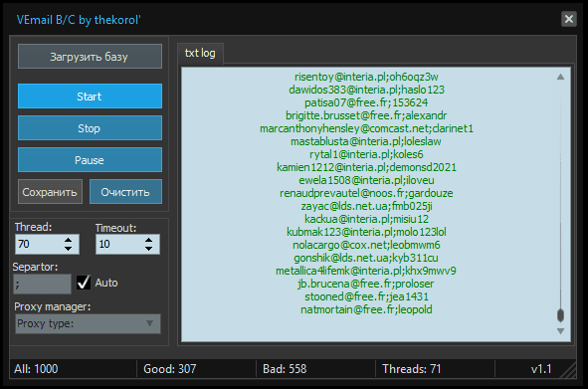
Task: Click the log line starting natmortain@free.fr
Action: coord(366,309)
